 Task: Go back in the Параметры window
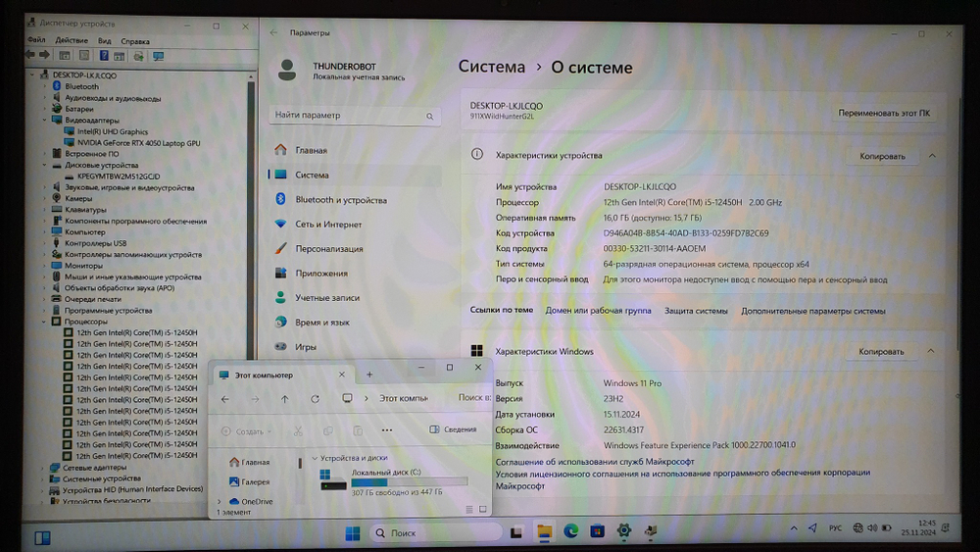pos(273,32)
